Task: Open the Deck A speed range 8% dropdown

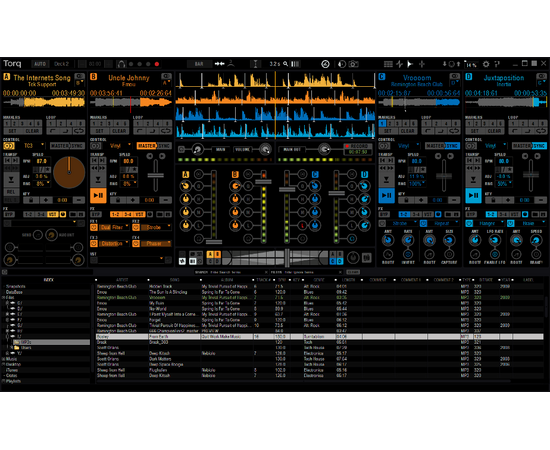Action: click(x=42, y=183)
